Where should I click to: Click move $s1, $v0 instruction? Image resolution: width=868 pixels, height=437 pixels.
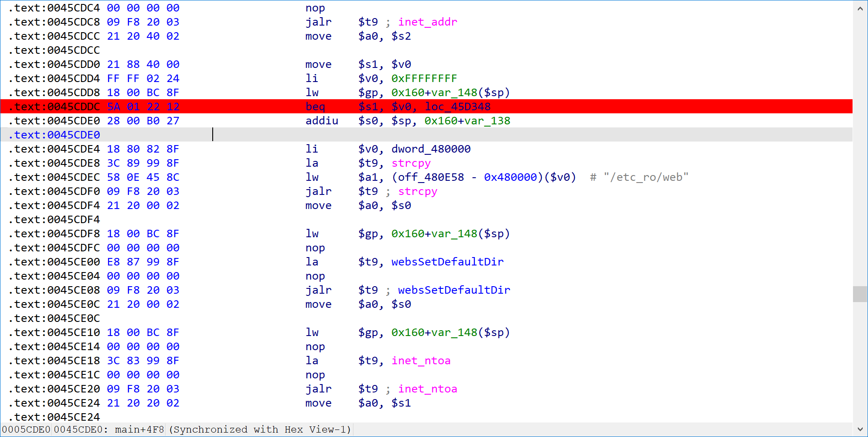(x=358, y=64)
